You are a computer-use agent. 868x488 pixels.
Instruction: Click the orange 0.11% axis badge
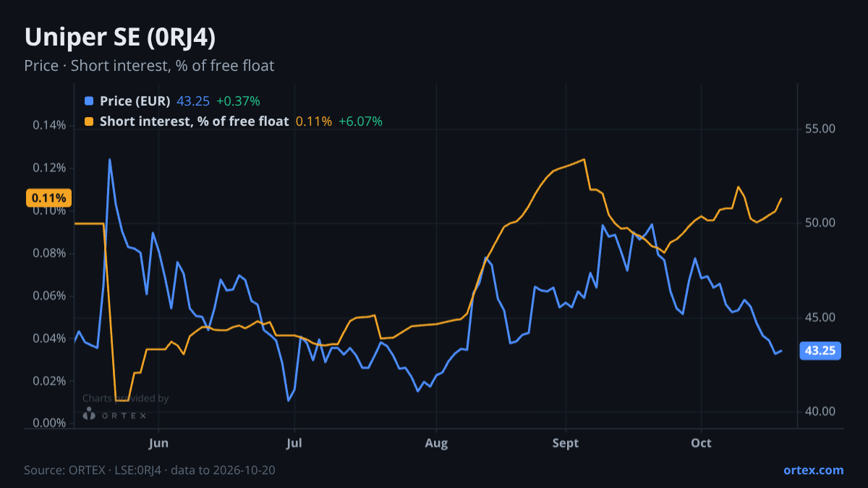pos(49,198)
